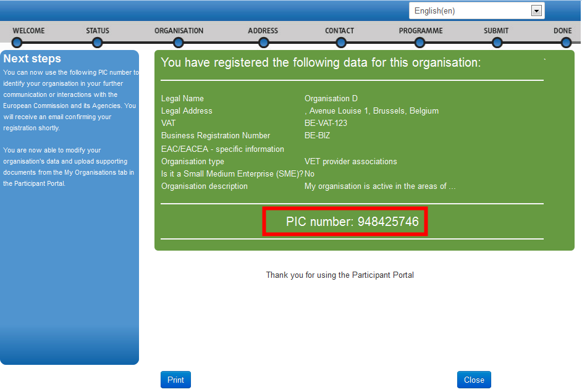The height and width of the screenshot is (392, 582).
Task: Click the VAT label
Action: tap(168, 123)
